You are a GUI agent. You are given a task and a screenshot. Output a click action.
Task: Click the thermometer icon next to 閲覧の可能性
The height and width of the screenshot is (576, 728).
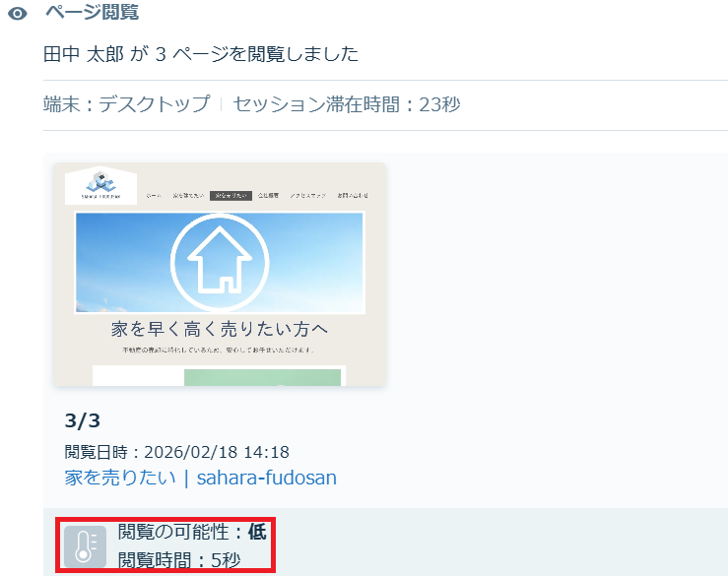(85, 546)
